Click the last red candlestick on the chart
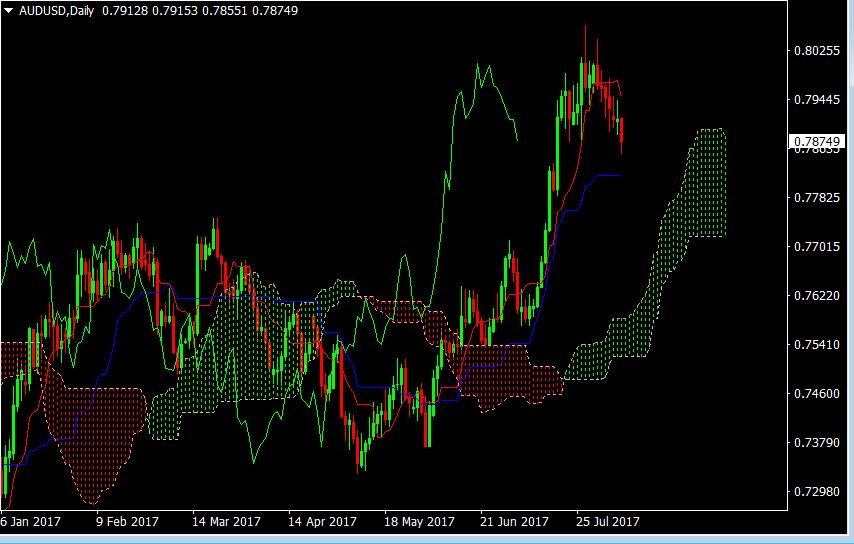 (x=622, y=133)
